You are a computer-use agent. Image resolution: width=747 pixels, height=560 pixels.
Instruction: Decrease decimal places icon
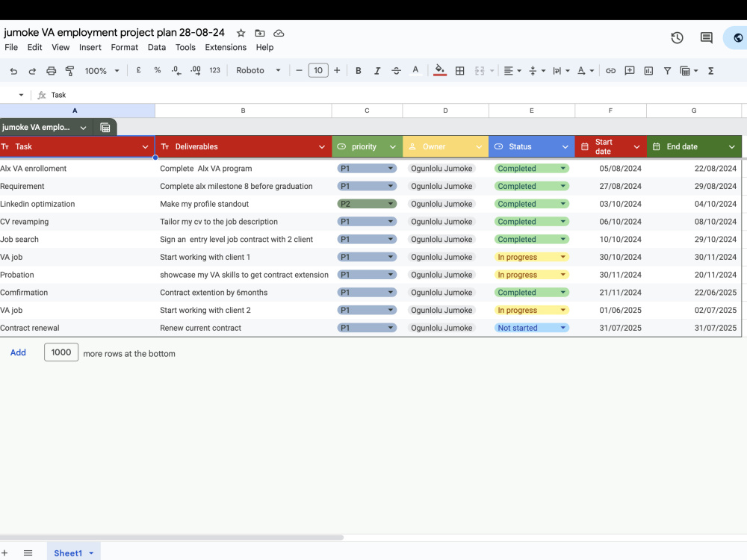click(176, 70)
